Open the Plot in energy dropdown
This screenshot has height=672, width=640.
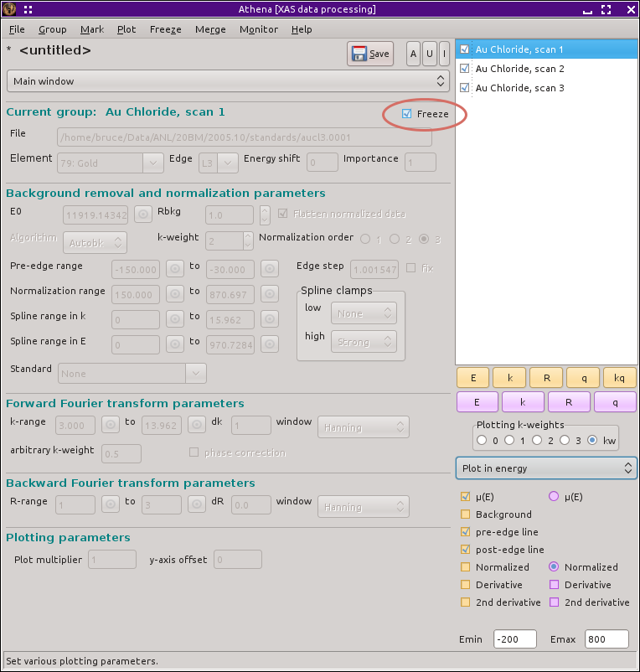546,468
